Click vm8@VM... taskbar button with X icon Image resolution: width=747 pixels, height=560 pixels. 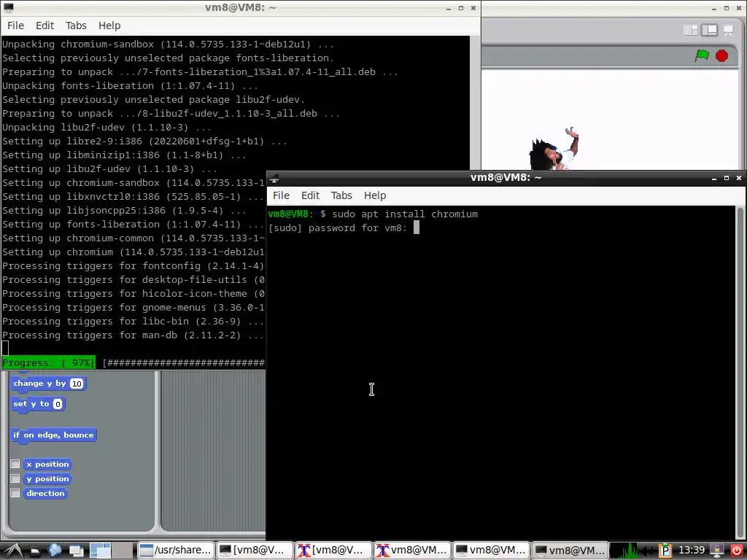pos(413,551)
